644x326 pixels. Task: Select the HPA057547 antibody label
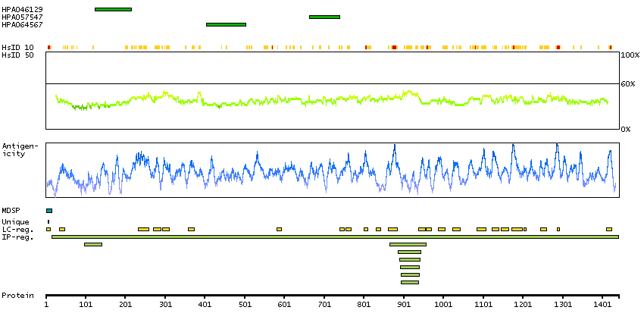coord(22,17)
